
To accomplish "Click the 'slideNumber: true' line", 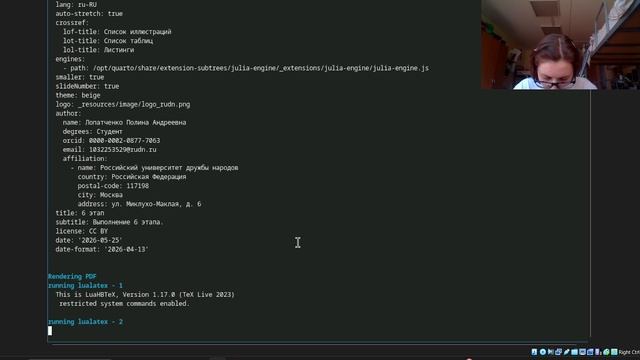I will (87, 86).
